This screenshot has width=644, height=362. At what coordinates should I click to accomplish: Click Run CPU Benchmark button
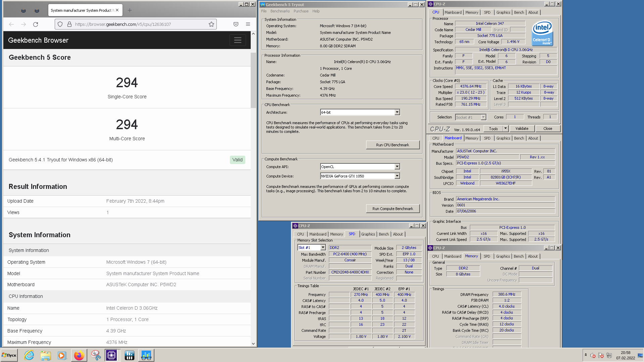(392, 145)
